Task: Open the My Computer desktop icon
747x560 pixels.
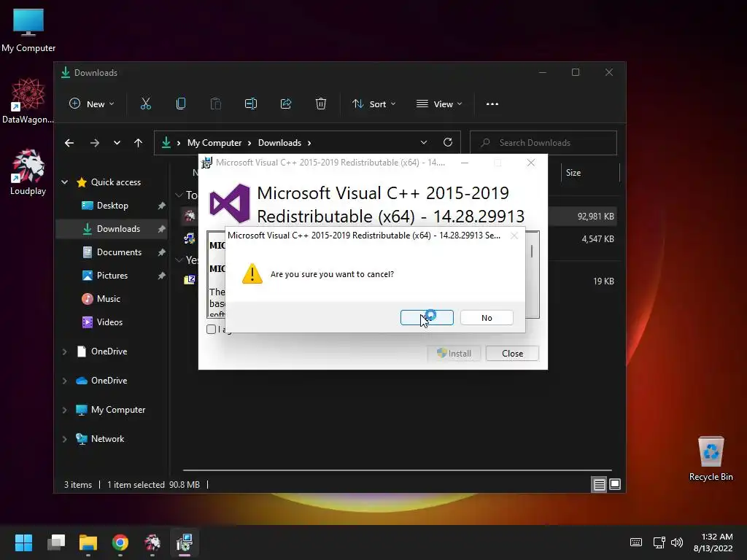Action: tap(28, 31)
